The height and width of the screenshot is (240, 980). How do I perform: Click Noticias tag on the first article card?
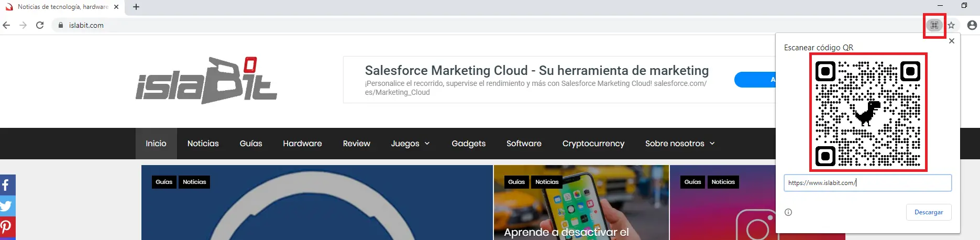pyautogui.click(x=194, y=182)
